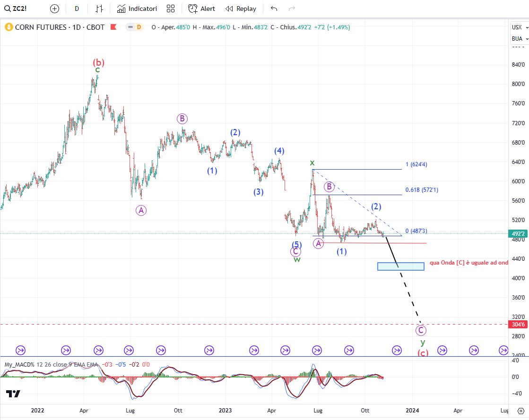Select the blue (5) wave label
Image resolution: width=529 pixels, height=420 pixels.
[x=296, y=244]
